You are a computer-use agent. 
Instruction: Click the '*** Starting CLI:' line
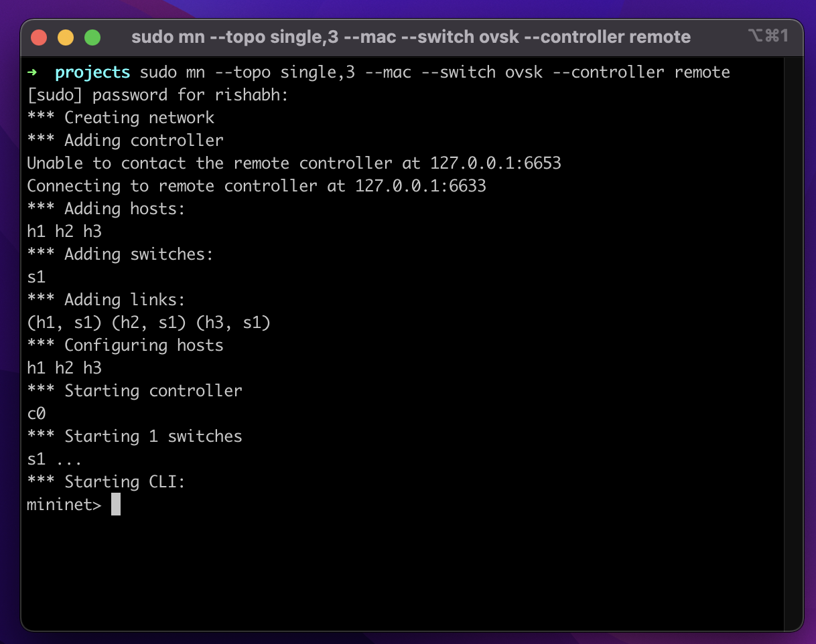coord(106,482)
